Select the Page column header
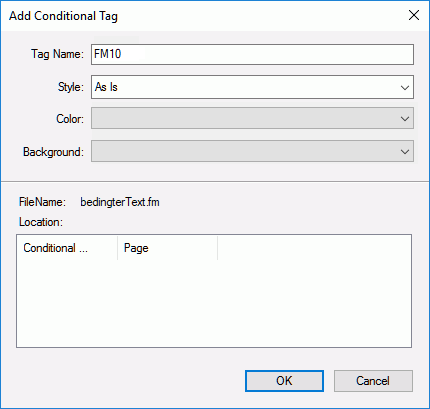 168,248
